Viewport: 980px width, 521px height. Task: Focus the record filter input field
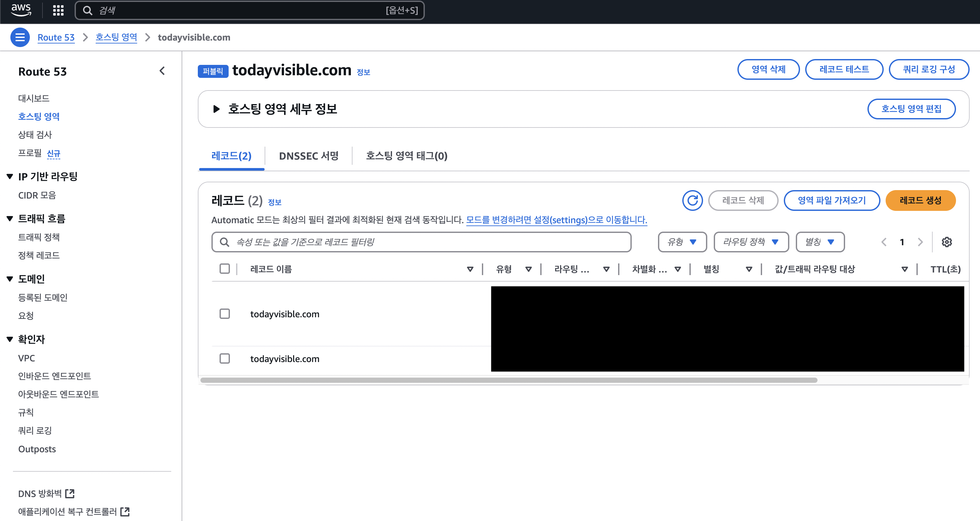(421, 242)
